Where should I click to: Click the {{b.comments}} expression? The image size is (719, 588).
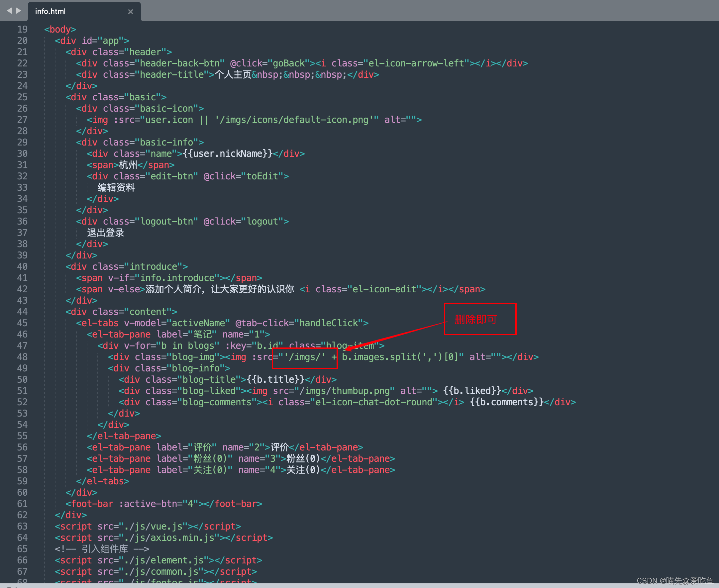pyautogui.click(x=507, y=402)
